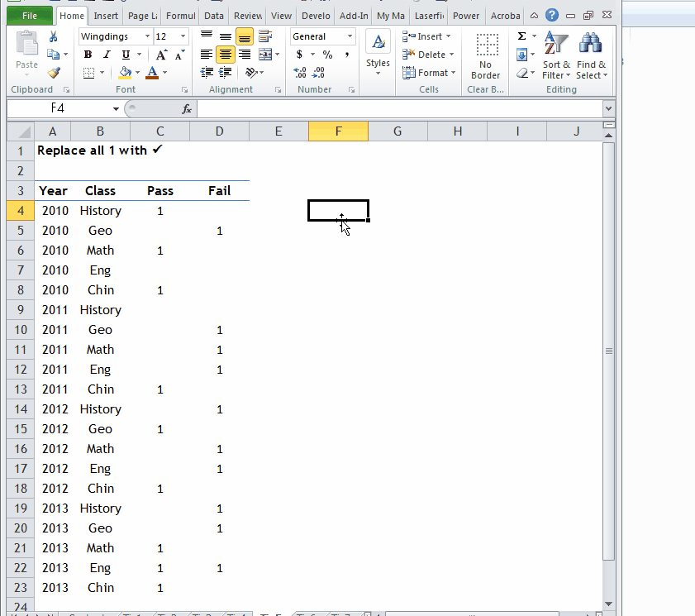Click into the formula bar input
This screenshot has width=695, height=616.
tap(397, 108)
